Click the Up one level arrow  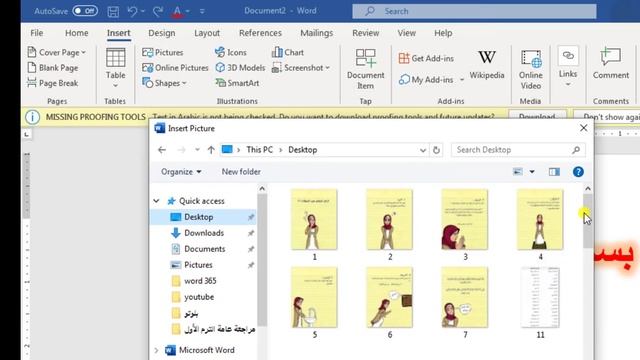point(211,150)
